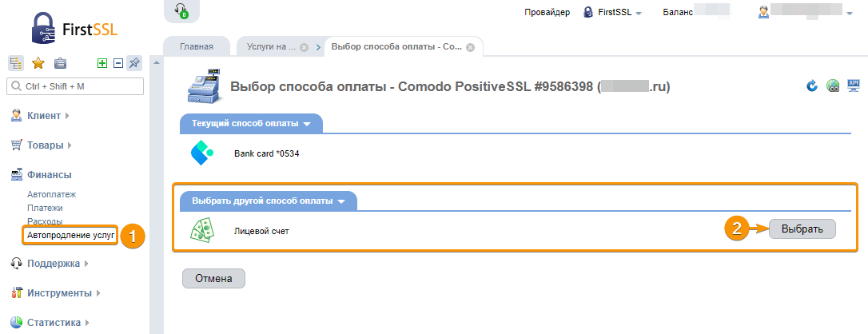This screenshot has height=334, width=868.
Task: Close the Услуги на... tab
Action: pos(304,48)
